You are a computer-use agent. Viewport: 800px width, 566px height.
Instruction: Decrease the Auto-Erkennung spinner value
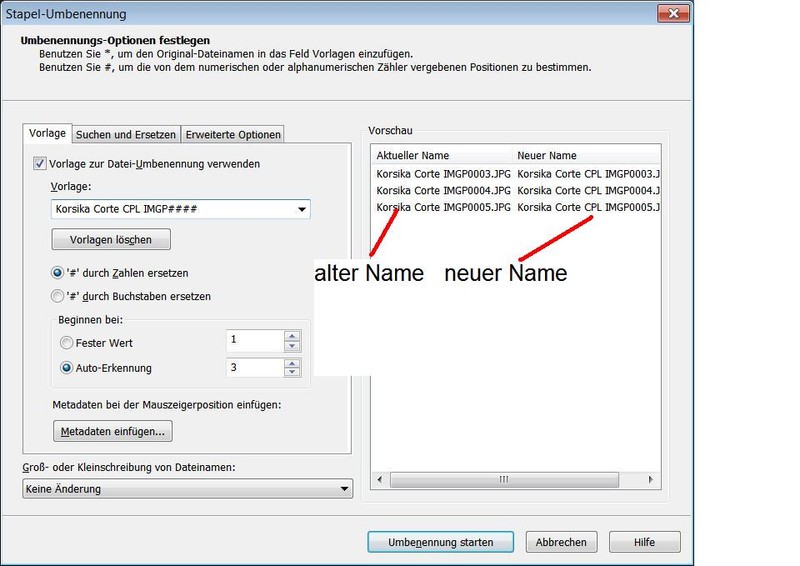(x=292, y=373)
